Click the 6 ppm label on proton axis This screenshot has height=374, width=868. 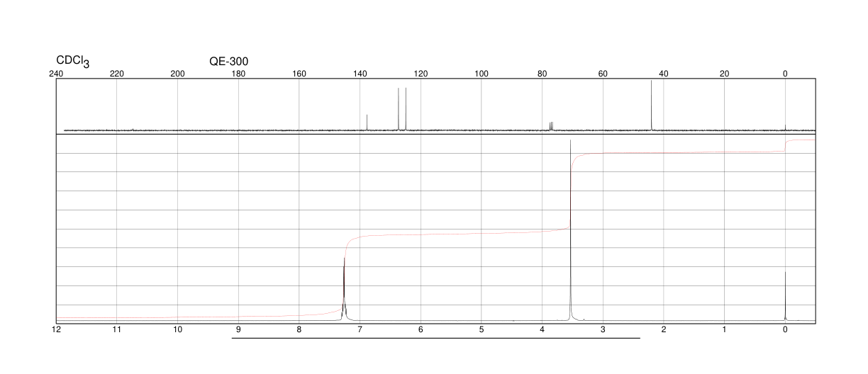click(x=421, y=330)
